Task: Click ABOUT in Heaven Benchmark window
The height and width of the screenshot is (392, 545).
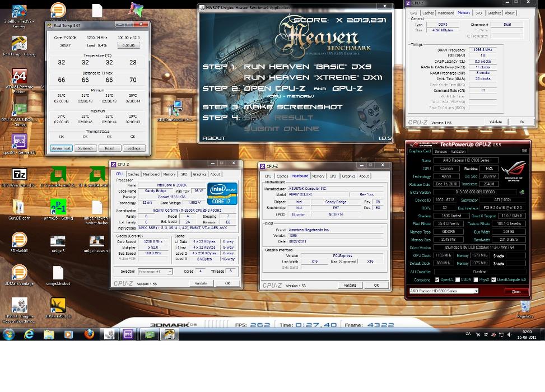Action: point(214,138)
